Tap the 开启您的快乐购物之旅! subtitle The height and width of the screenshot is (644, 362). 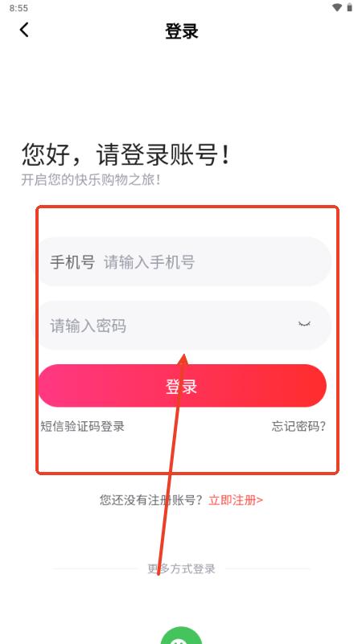[91, 180]
